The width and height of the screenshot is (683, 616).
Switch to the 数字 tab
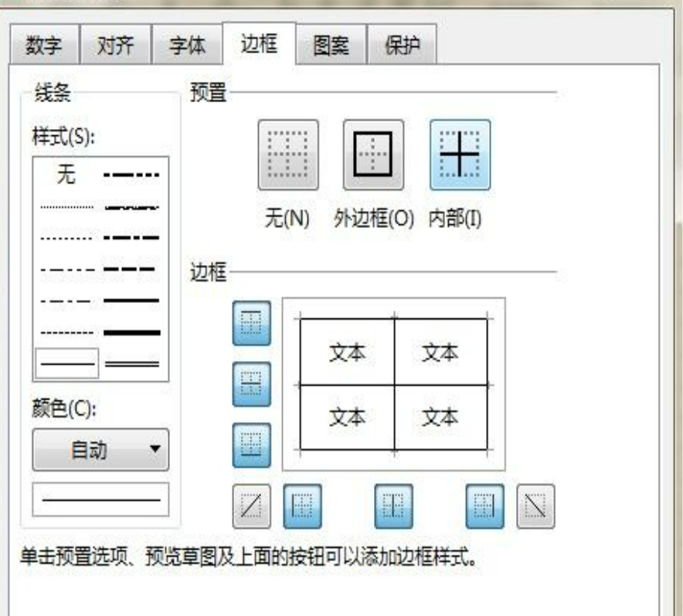(x=44, y=47)
